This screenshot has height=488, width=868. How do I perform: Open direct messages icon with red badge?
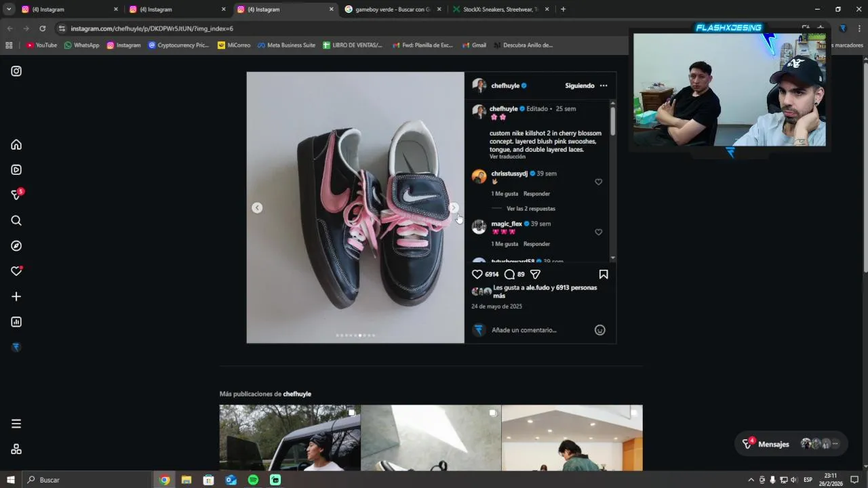click(17, 195)
